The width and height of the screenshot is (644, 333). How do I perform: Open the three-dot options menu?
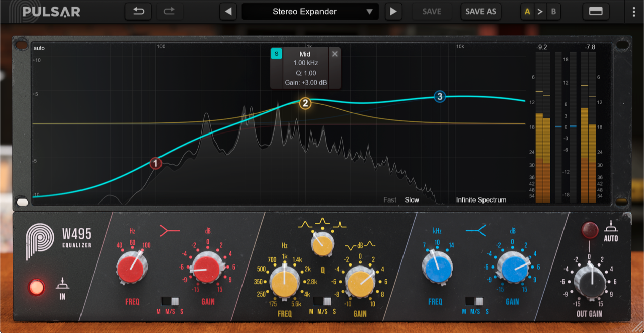point(635,11)
